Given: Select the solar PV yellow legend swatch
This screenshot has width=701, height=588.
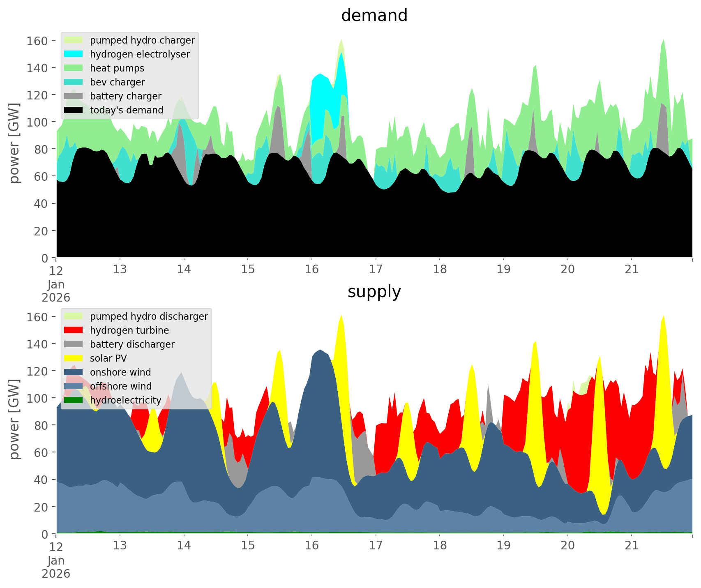Looking at the screenshot, I should (x=74, y=358).
